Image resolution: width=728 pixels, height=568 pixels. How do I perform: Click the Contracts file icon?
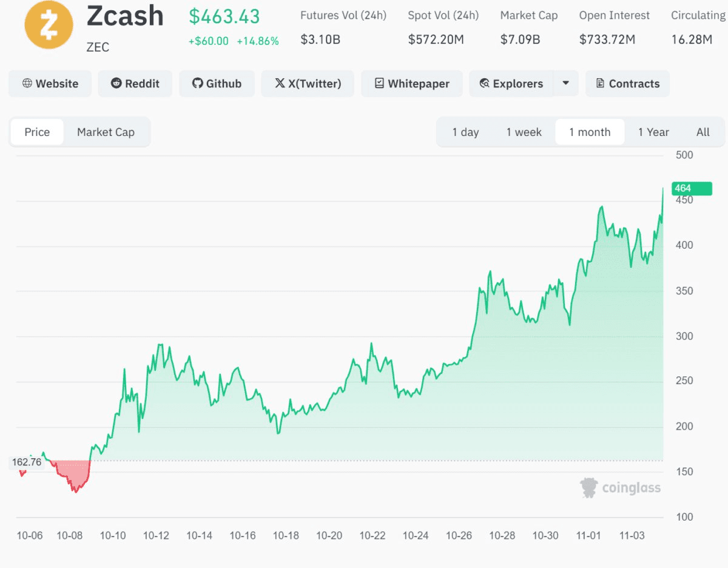(x=601, y=84)
